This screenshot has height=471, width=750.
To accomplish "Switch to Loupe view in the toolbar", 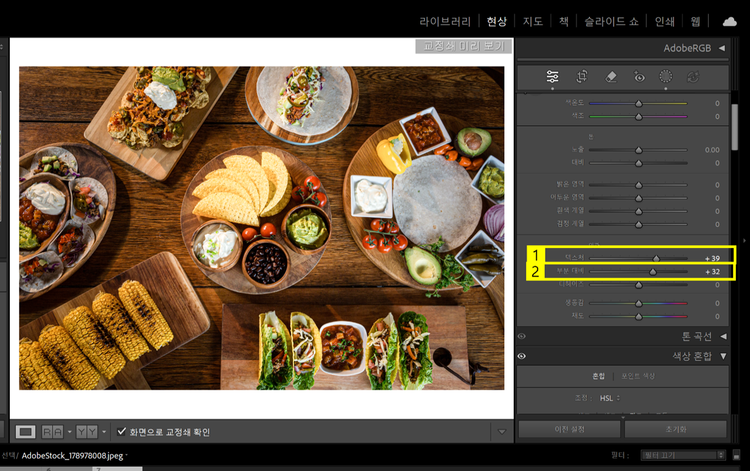I will pyautogui.click(x=25, y=432).
